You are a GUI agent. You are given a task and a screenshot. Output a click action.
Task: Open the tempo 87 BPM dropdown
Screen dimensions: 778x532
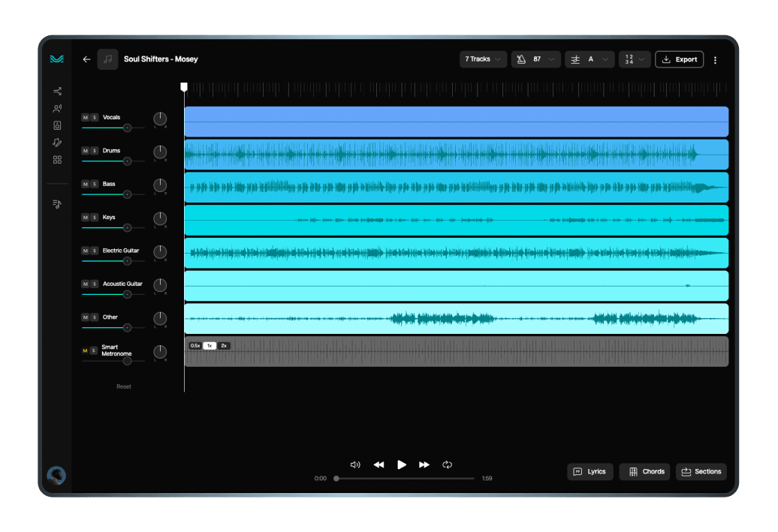tap(536, 59)
